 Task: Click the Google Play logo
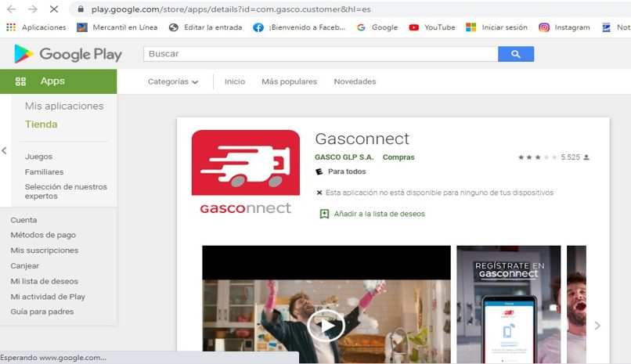click(x=67, y=54)
